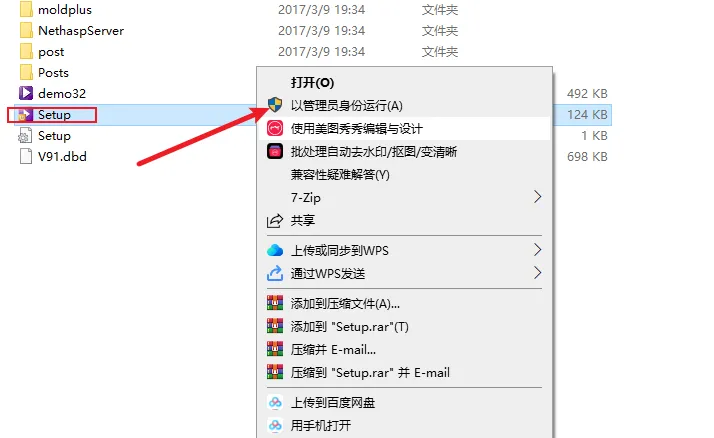Choose 用手机打开 menu entry
The height and width of the screenshot is (438, 714).
(x=404, y=426)
